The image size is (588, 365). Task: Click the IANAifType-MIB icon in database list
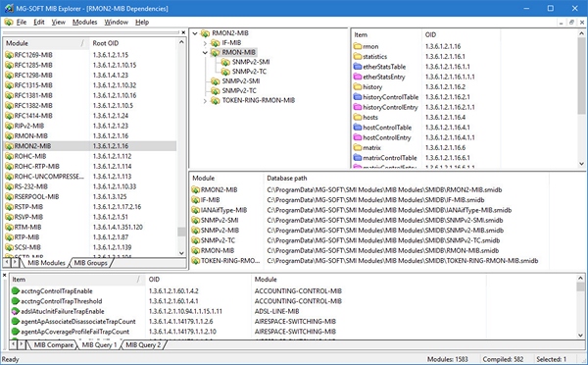click(195, 210)
